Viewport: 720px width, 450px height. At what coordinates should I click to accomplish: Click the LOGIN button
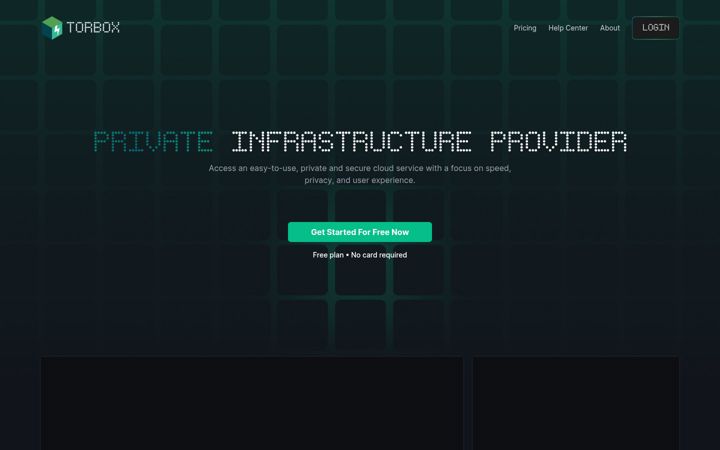656,28
